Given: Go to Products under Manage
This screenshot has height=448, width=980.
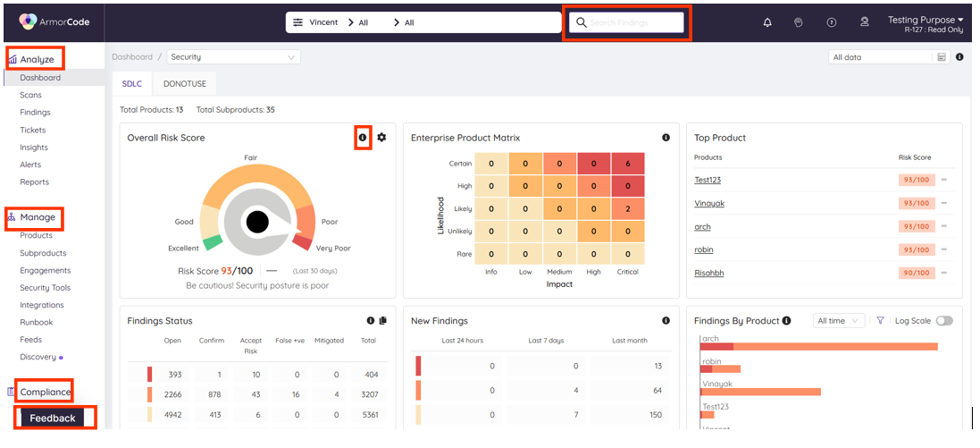Looking at the screenshot, I should click(x=37, y=235).
